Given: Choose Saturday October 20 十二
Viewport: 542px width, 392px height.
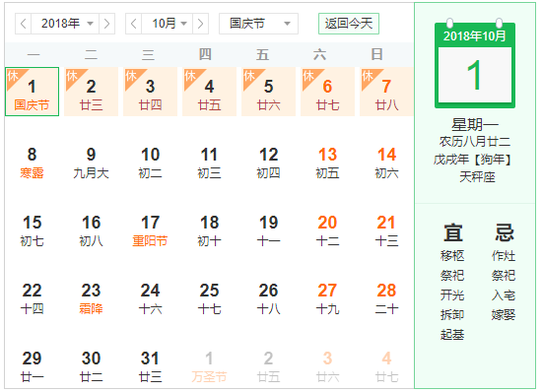Looking at the screenshot, I should pyautogui.click(x=328, y=231).
